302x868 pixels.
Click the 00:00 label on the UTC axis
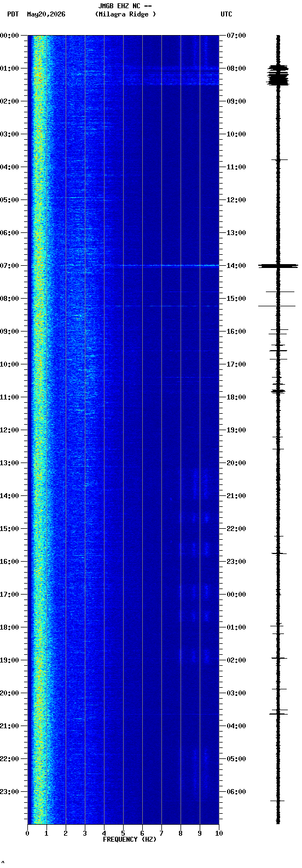tap(236, 595)
